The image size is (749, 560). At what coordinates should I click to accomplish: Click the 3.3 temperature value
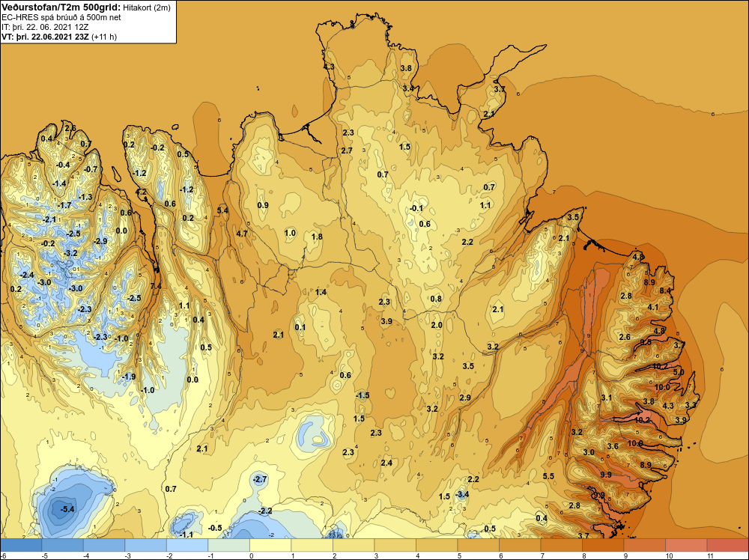point(691,405)
